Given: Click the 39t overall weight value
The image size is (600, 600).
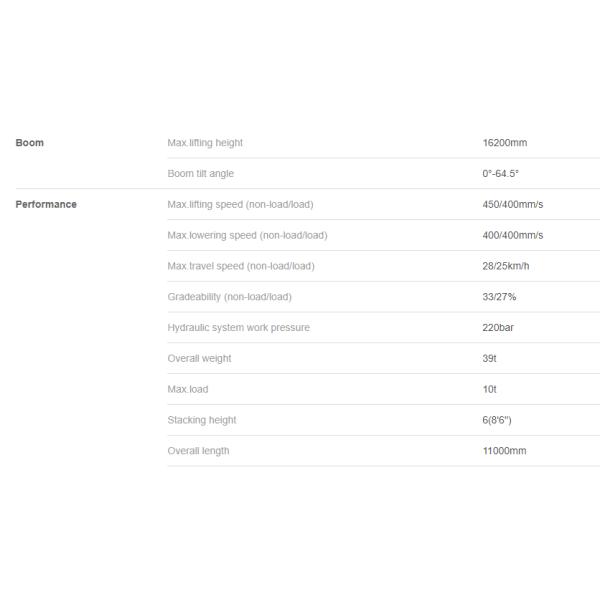Looking at the screenshot, I should tap(489, 359).
